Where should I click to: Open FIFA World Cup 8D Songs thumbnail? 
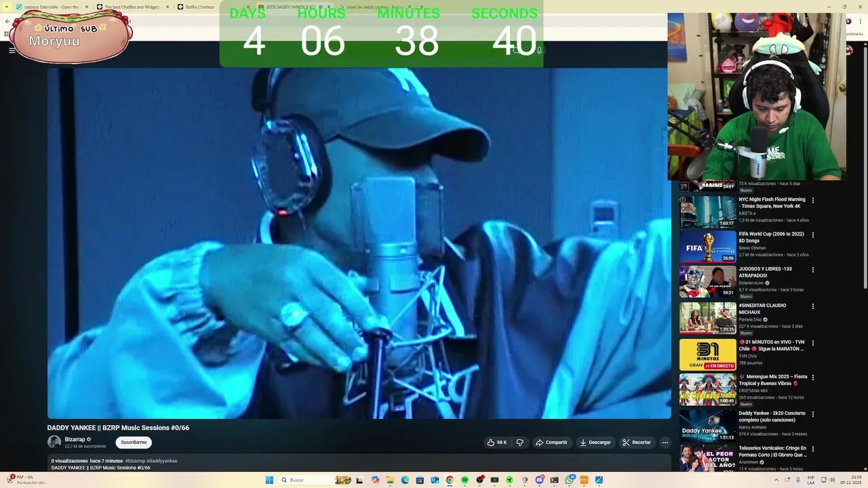point(708,247)
